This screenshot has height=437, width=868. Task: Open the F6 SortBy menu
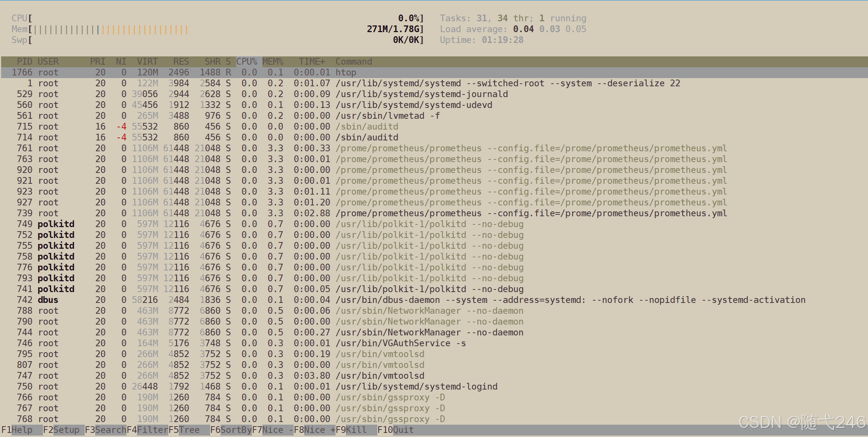pos(235,430)
